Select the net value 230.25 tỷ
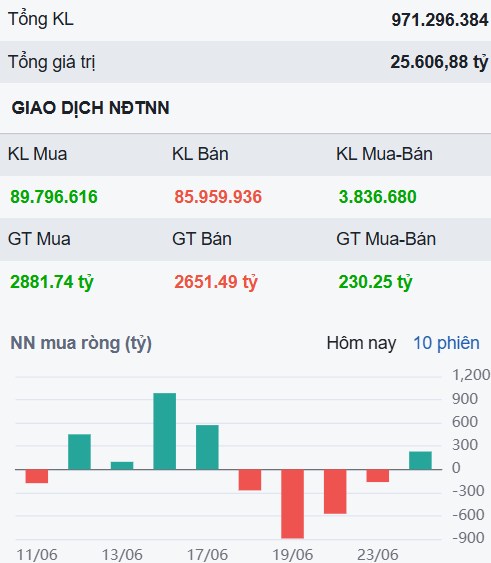The image size is (491, 563). [375, 282]
